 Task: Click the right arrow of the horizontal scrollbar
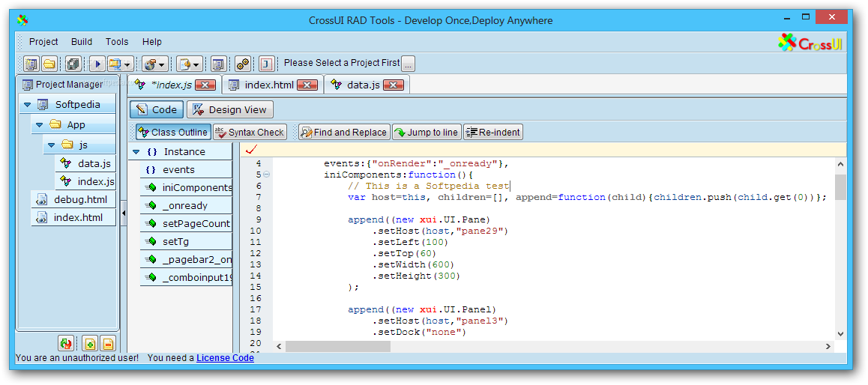click(x=828, y=346)
